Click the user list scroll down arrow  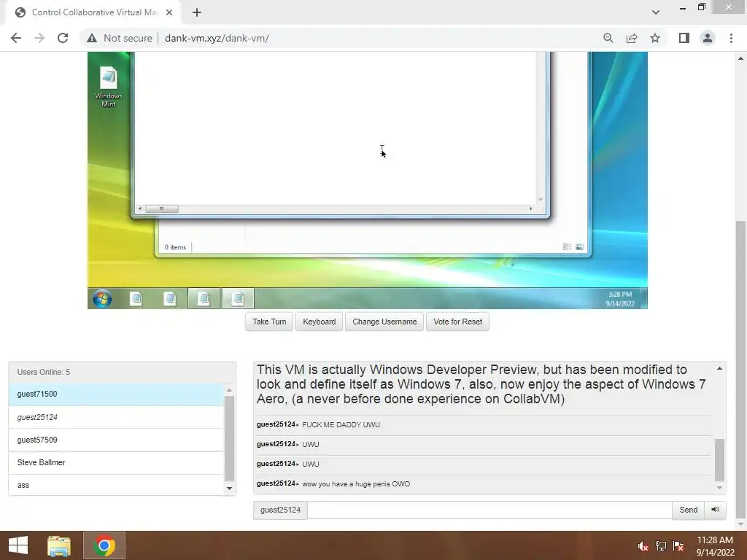pos(229,489)
